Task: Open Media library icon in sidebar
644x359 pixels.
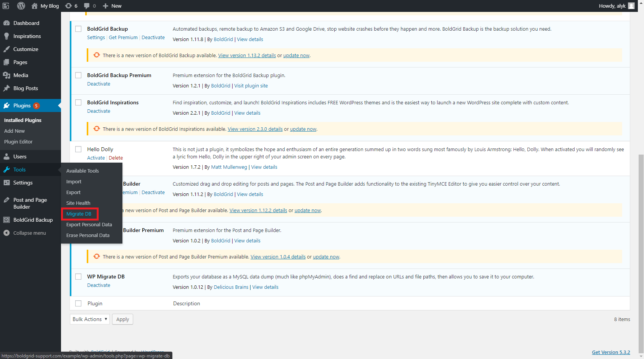Action: (7, 75)
